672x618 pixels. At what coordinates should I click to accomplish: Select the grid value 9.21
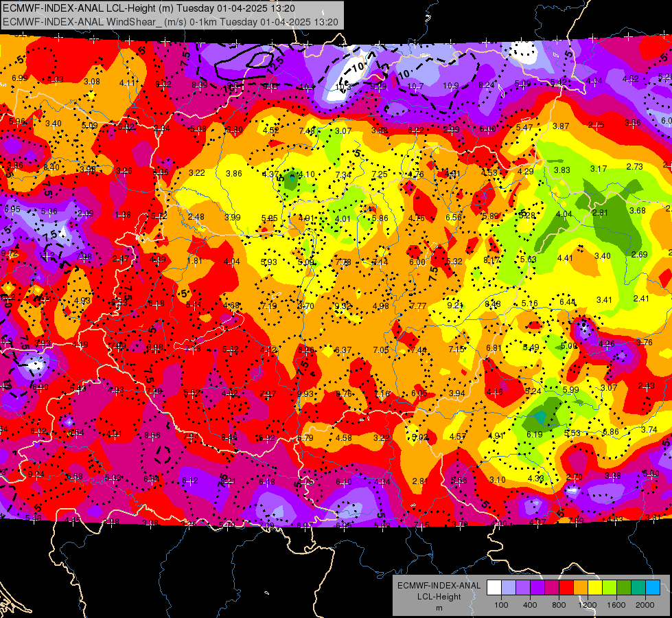(455, 306)
